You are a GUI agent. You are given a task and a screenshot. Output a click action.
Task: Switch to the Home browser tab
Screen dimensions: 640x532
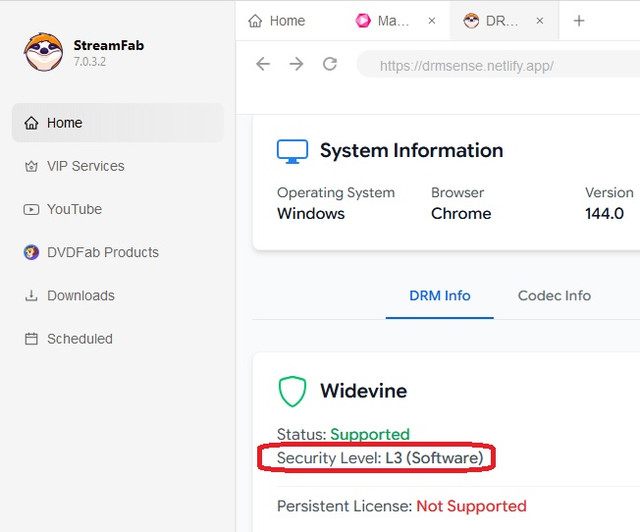pos(277,21)
